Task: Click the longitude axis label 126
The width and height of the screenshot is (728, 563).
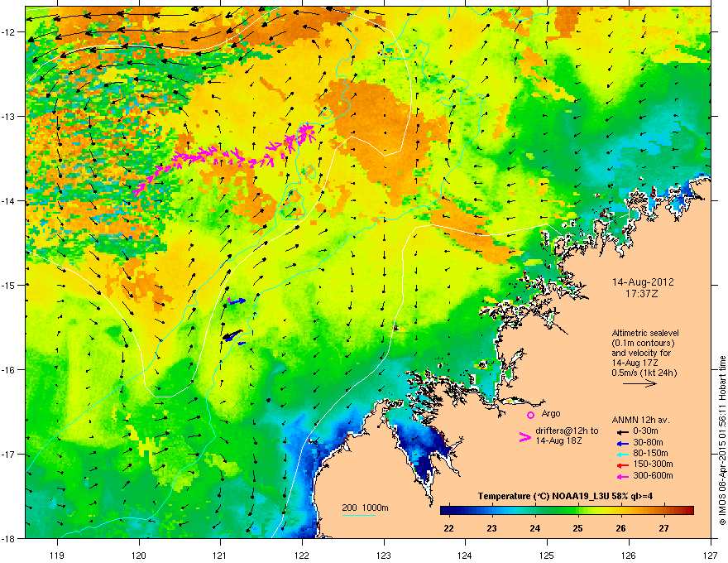Action: pyautogui.click(x=629, y=555)
